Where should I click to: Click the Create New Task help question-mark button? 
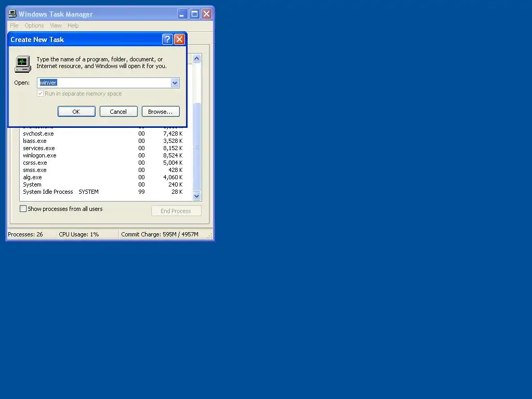(167, 39)
